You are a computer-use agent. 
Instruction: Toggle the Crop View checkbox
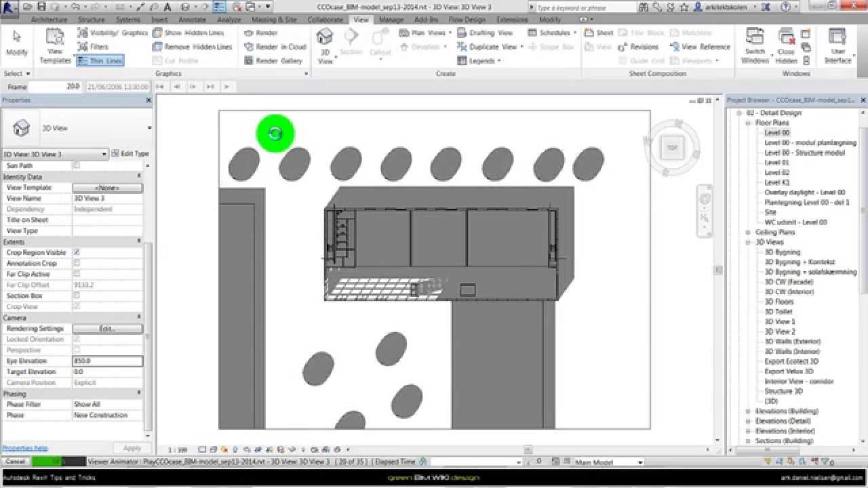(77, 306)
